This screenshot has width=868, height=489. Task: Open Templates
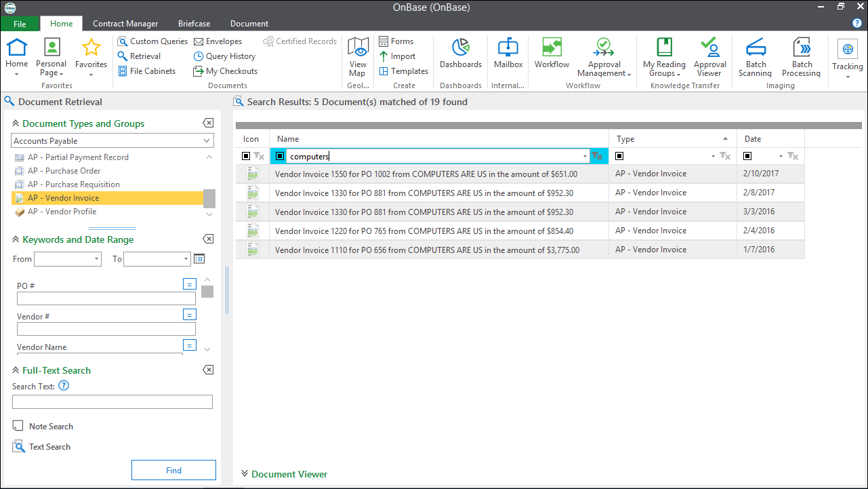coord(404,71)
